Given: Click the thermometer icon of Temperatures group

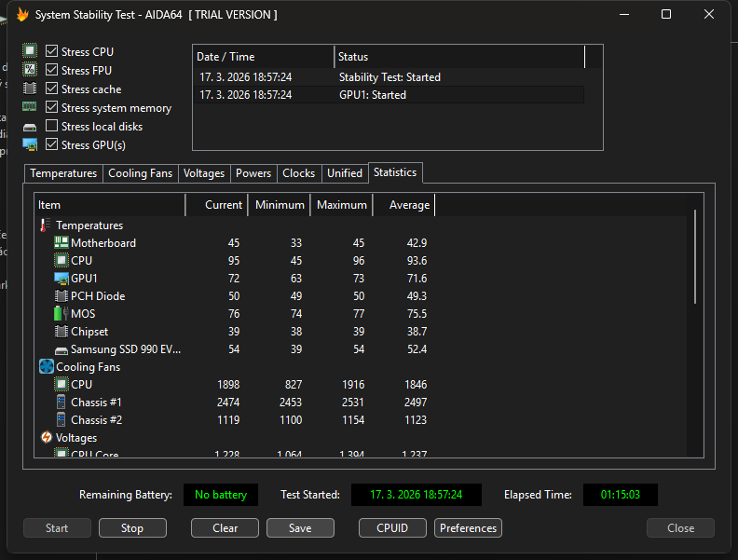Looking at the screenshot, I should click(x=45, y=225).
